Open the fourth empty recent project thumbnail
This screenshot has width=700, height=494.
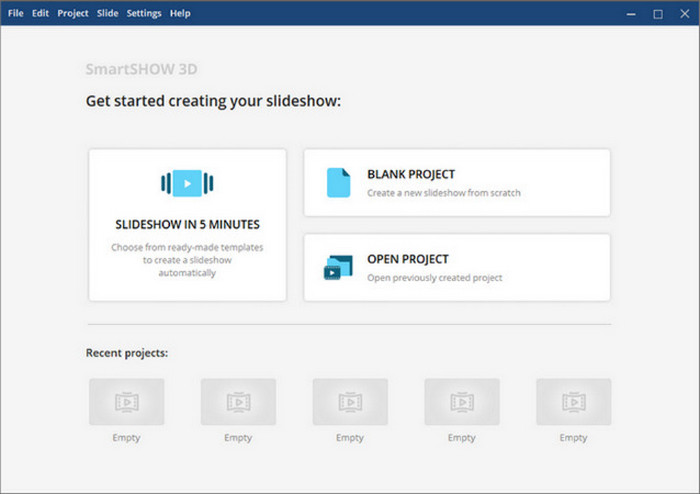pos(462,402)
